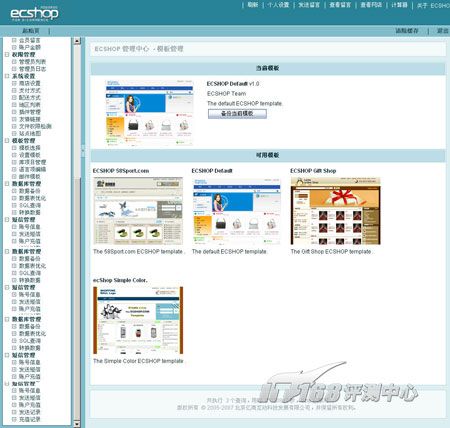Open 会员留言 in the sidebar tree

(30, 40)
